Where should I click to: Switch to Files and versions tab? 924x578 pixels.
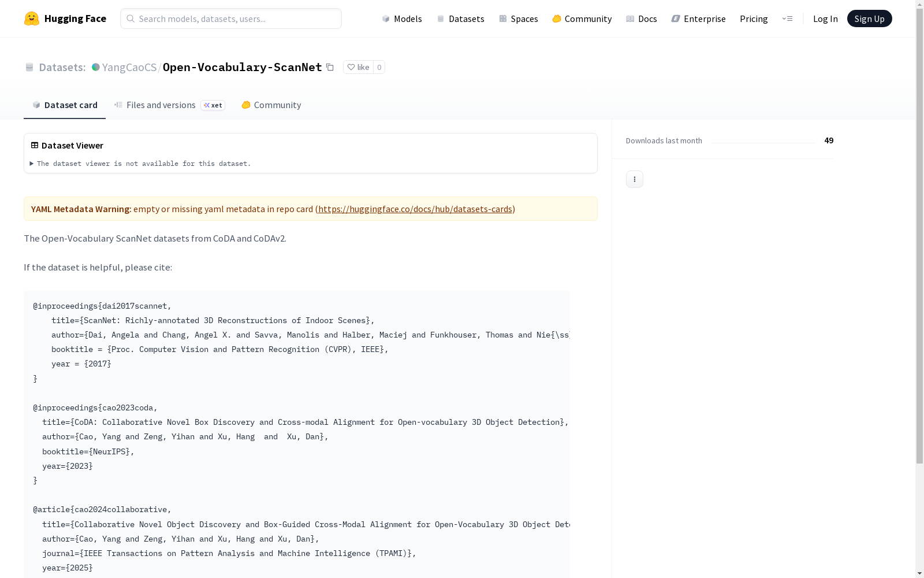tap(169, 105)
